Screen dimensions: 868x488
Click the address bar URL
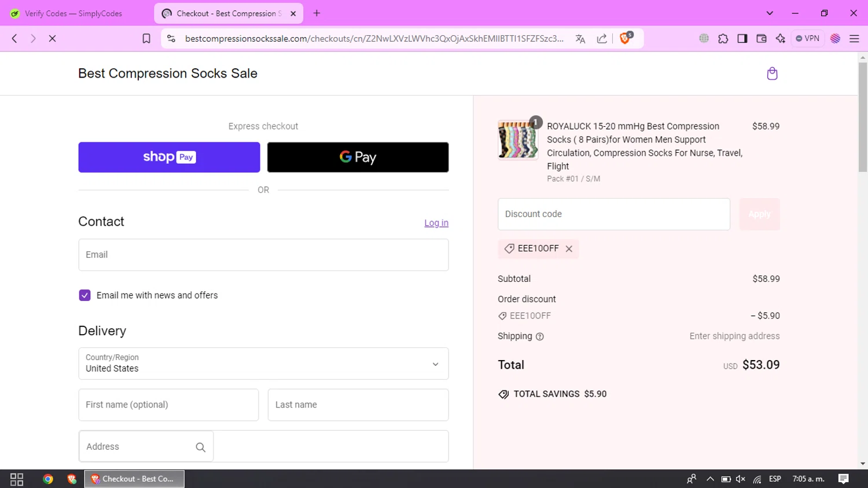point(374,38)
